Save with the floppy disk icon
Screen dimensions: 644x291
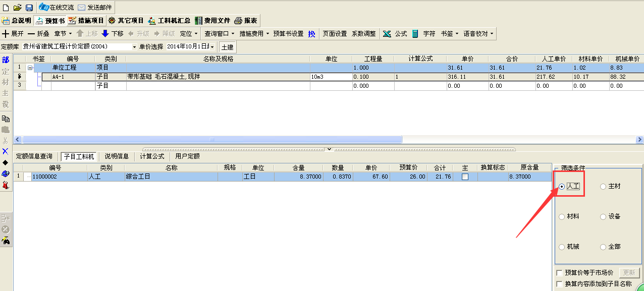(29, 8)
